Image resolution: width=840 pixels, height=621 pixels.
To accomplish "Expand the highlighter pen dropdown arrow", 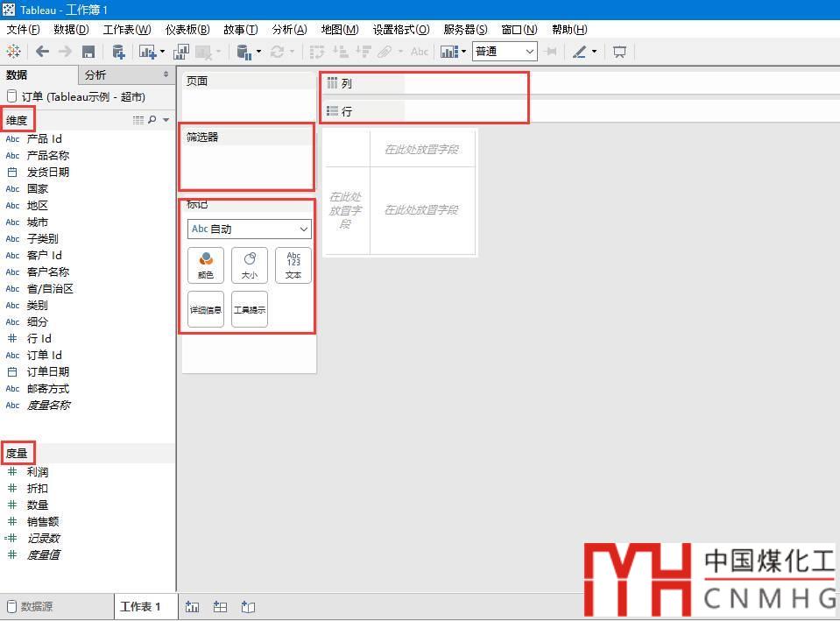I will (594, 52).
